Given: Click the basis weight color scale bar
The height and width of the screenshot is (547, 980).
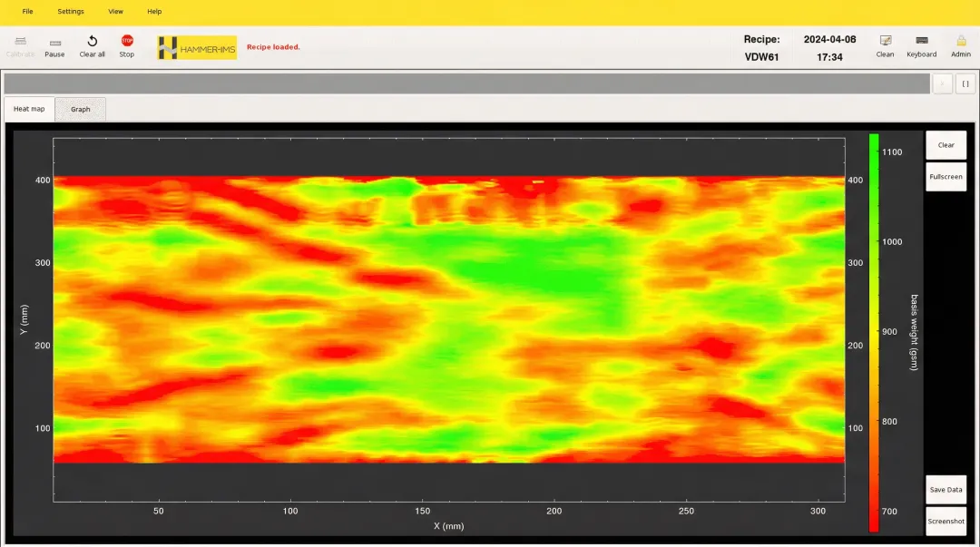Looking at the screenshot, I should click(x=874, y=332).
